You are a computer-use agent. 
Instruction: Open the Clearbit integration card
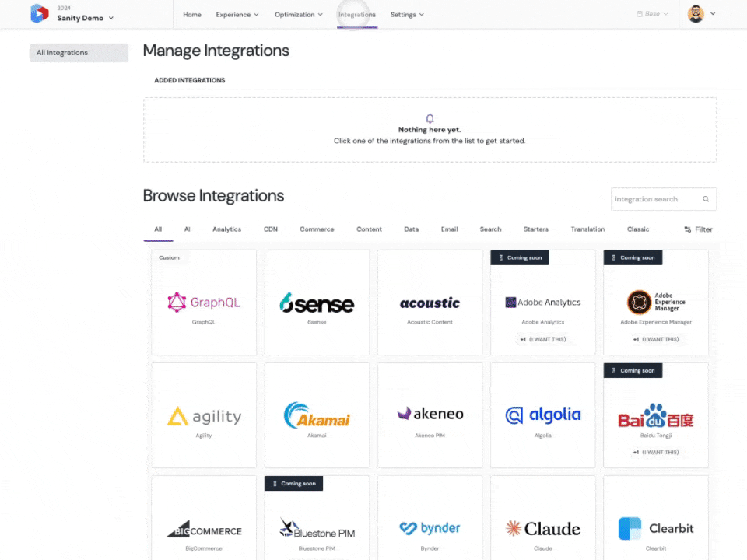click(x=655, y=518)
